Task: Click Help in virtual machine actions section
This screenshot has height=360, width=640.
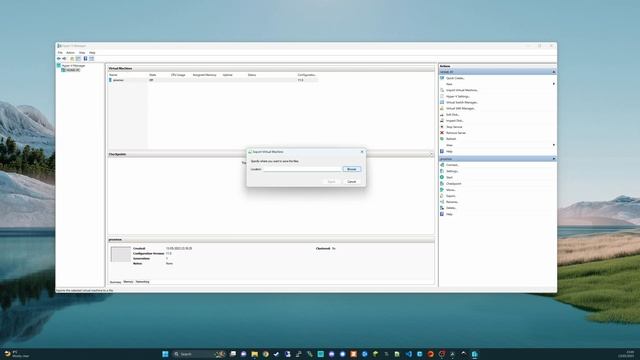Action: [449, 214]
